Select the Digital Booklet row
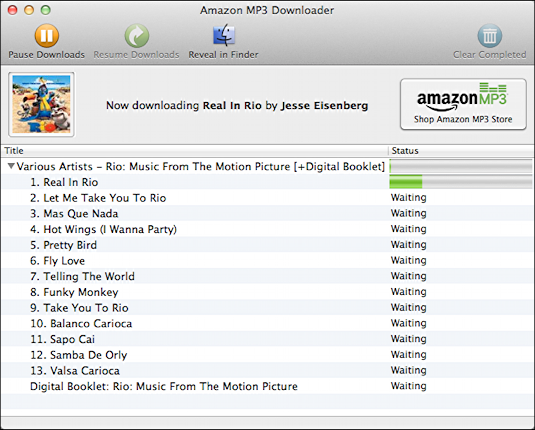 click(x=268, y=386)
